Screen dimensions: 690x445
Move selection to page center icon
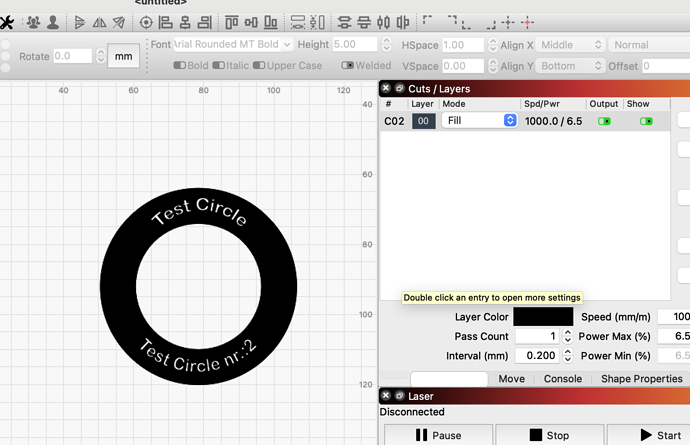pyautogui.click(x=507, y=22)
